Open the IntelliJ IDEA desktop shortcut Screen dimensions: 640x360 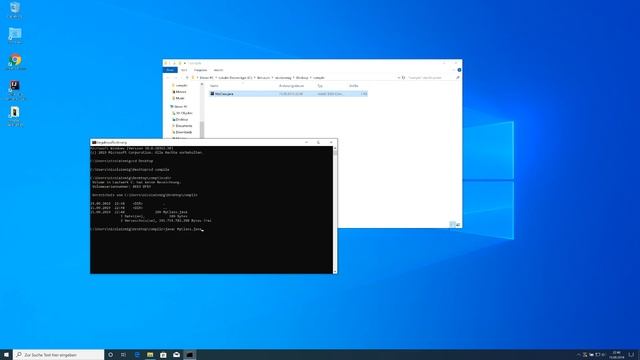[15, 90]
